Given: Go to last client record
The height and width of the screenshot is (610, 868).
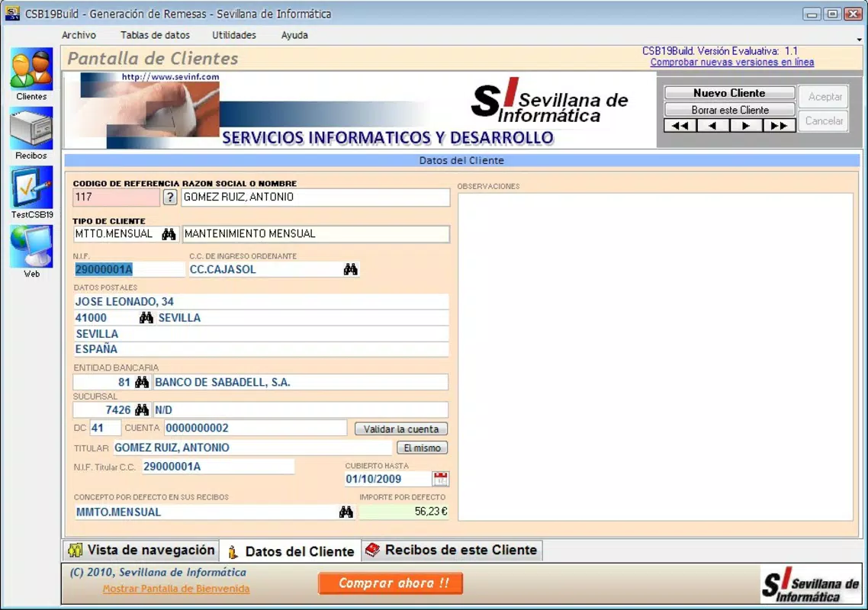Looking at the screenshot, I should [779, 126].
